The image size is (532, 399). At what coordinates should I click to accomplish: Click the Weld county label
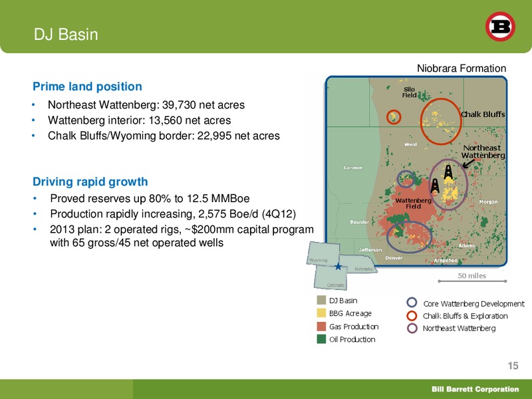coord(410,144)
